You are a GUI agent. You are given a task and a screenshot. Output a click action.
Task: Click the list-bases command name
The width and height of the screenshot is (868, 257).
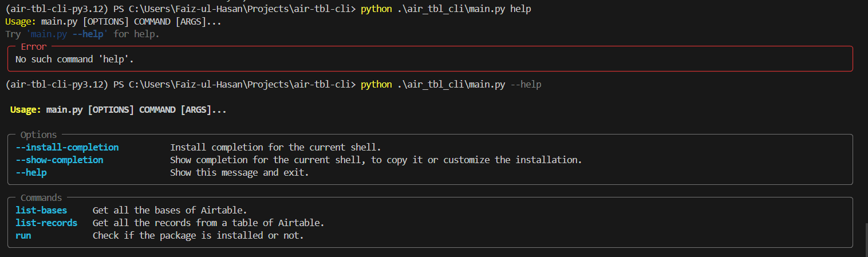[x=41, y=210]
